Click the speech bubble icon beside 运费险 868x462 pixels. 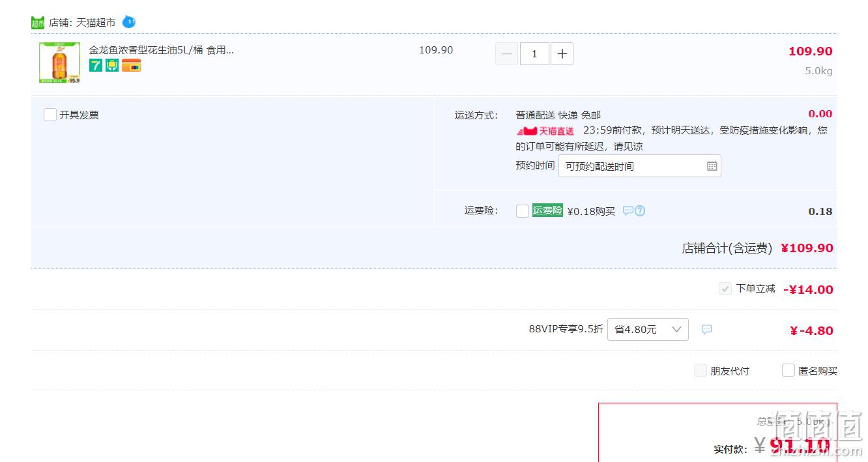(628, 211)
